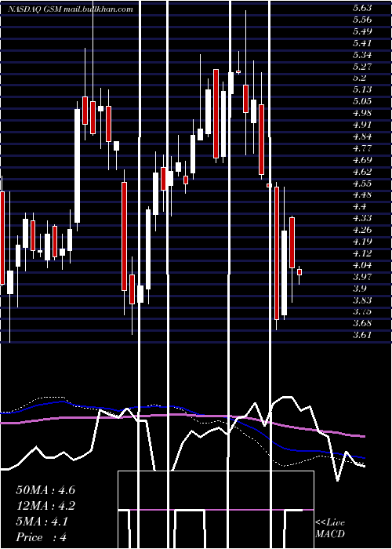Select the MACD label

click(x=330, y=534)
